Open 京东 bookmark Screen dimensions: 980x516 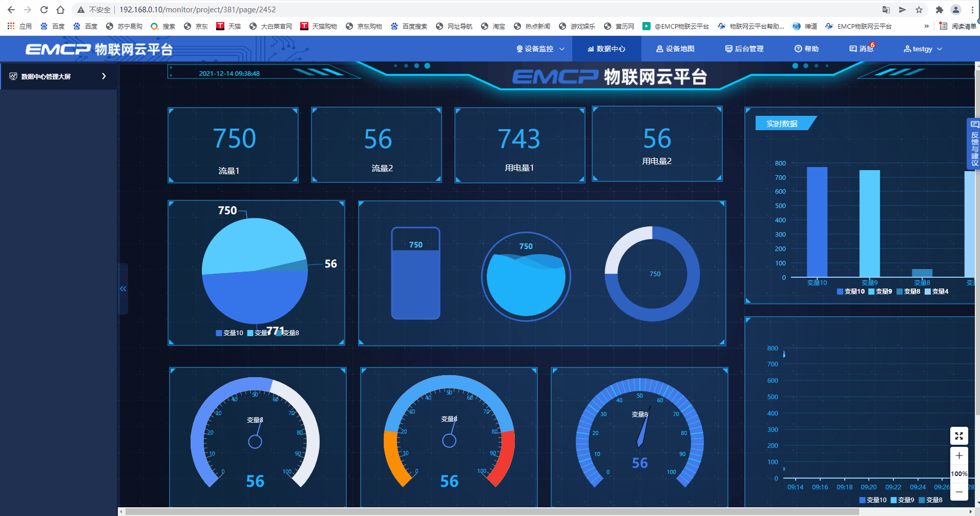click(196, 26)
